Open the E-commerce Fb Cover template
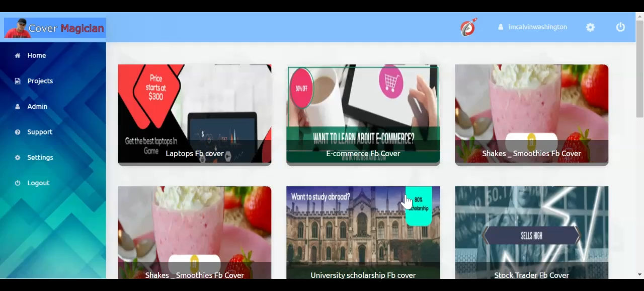 (x=363, y=115)
